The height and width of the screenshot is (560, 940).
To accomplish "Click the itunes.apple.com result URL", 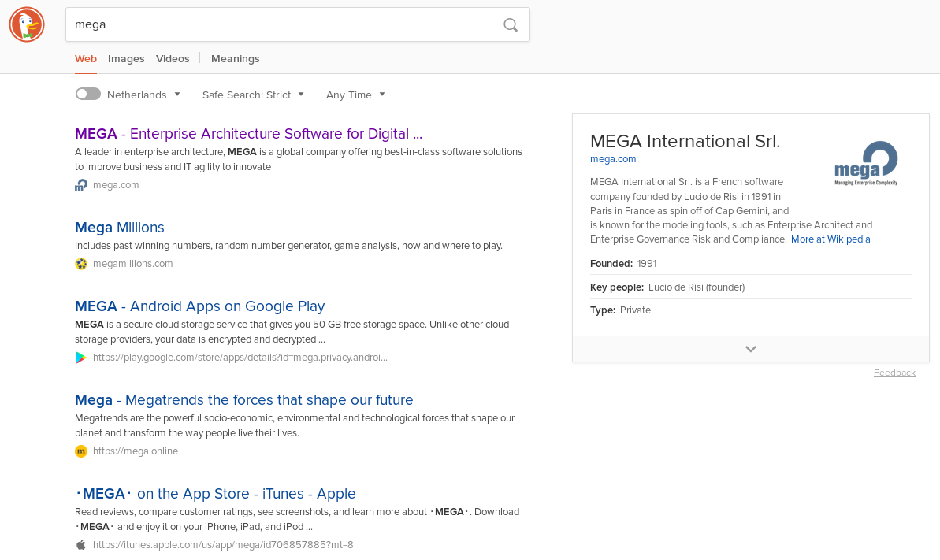I will pyautogui.click(x=223, y=545).
